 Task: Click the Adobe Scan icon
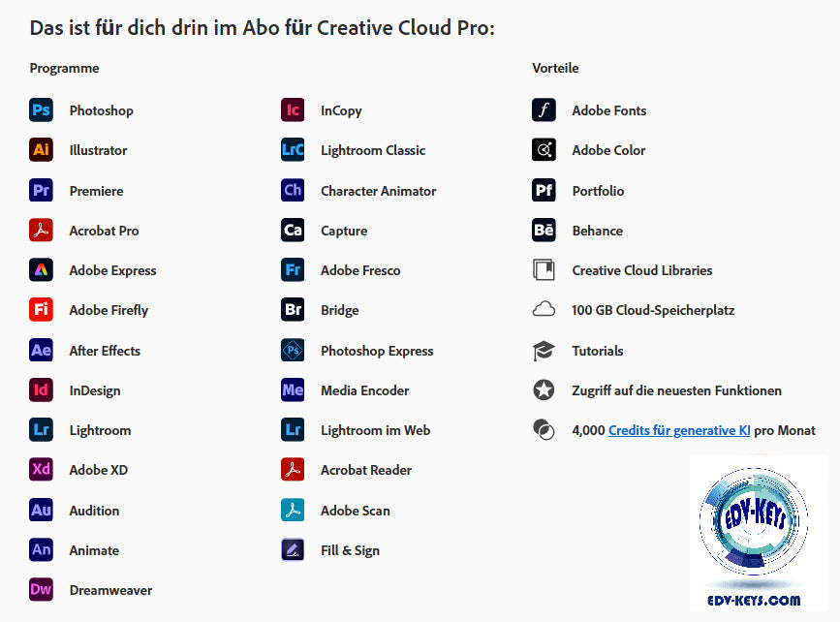[293, 510]
